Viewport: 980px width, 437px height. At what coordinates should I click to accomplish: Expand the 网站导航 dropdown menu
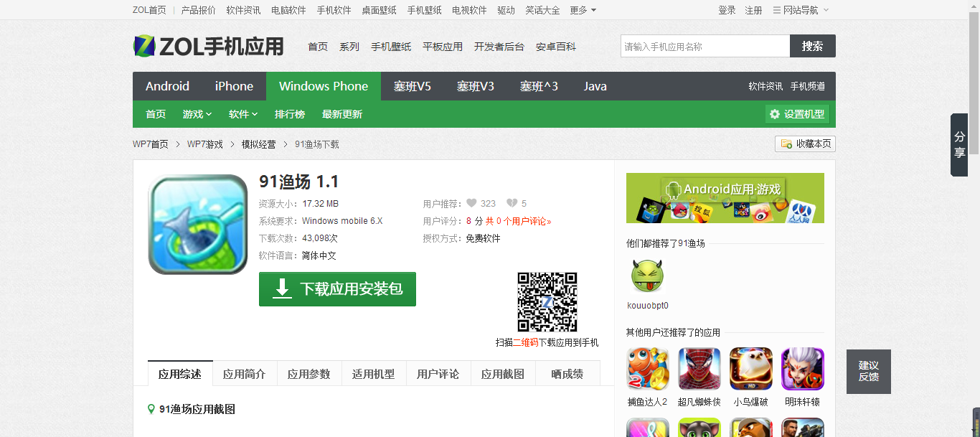point(801,10)
